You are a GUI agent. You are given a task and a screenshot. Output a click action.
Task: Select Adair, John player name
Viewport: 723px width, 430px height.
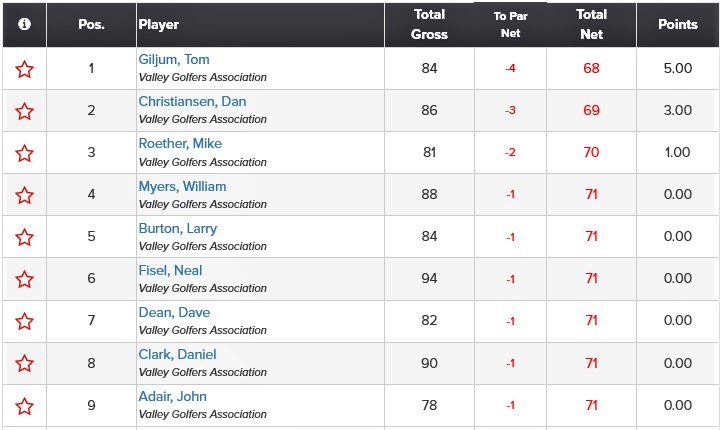coord(172,396)
